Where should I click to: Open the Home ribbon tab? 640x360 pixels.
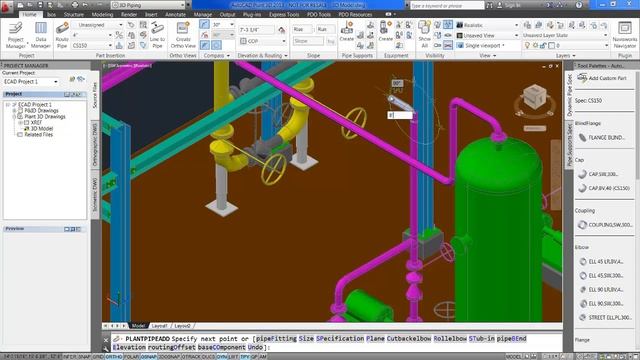[x=29, y=14]
